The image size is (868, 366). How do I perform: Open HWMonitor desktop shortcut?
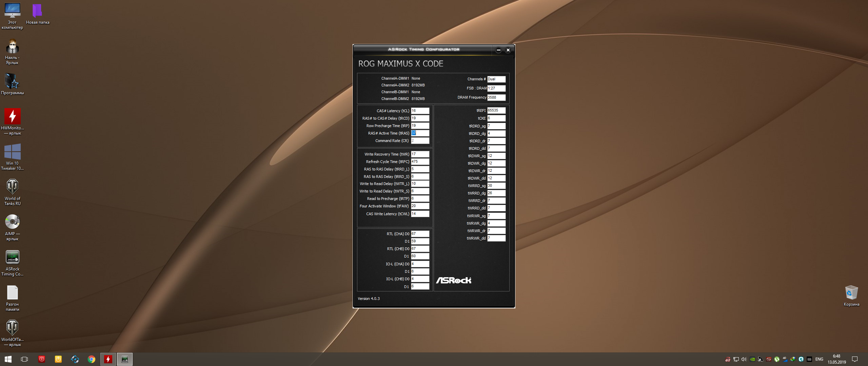pyautogui.click(x=13, y=117)
